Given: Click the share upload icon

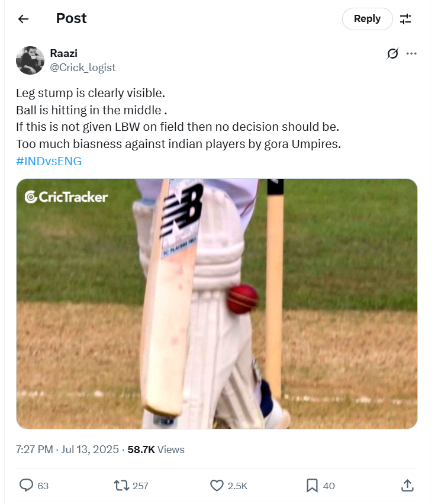Looking at the screenshot, I should pyautogui.click(x=407, y=486).
